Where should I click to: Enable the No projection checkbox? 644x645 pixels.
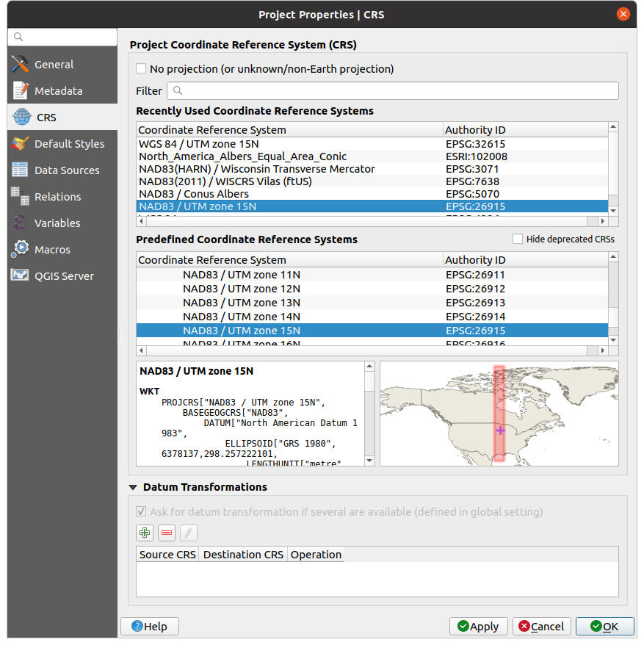pos(142,69)
